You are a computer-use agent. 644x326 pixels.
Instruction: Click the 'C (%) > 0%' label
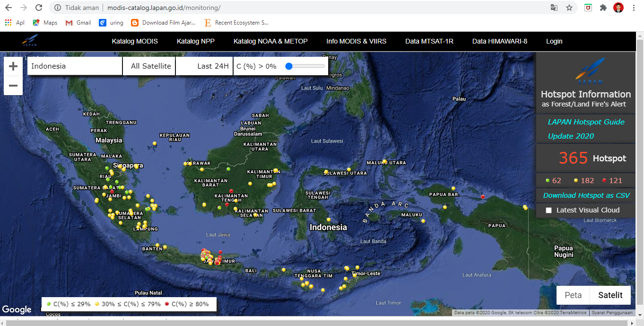[x=256, y=66]
